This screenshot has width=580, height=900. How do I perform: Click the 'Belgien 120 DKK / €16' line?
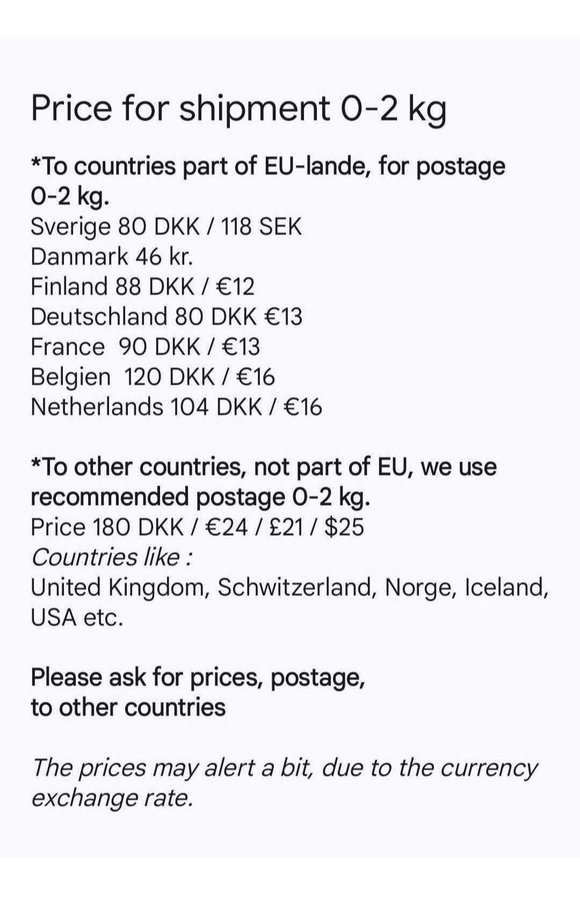153,377
